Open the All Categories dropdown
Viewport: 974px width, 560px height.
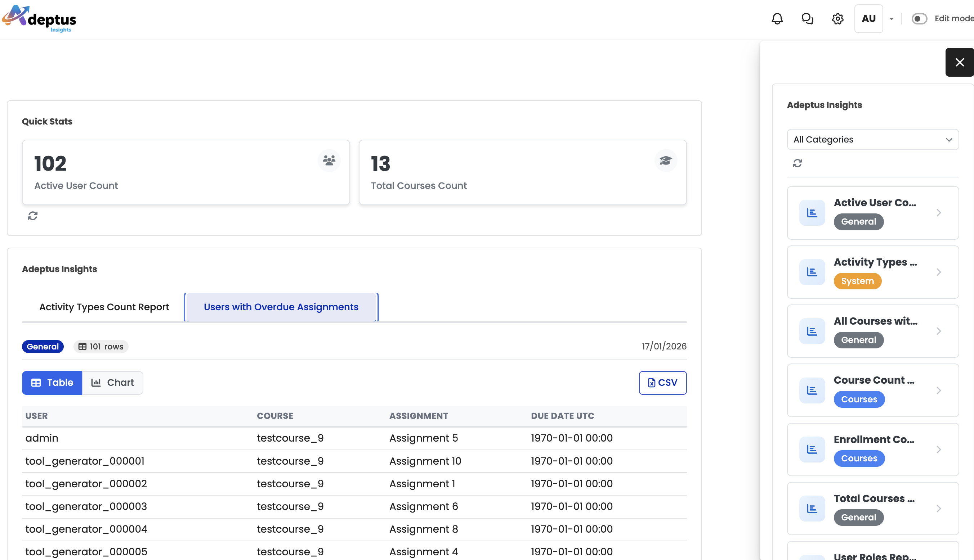872,139
